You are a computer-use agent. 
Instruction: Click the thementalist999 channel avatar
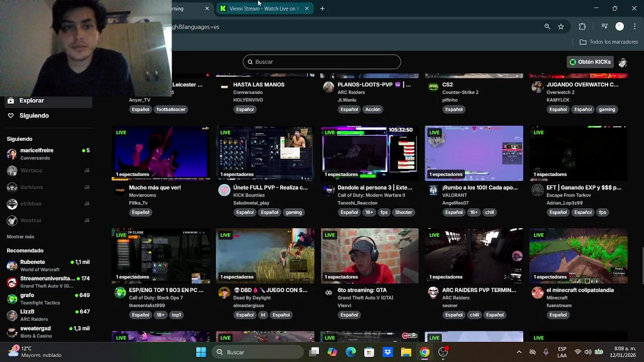click(x=120, y=293)
